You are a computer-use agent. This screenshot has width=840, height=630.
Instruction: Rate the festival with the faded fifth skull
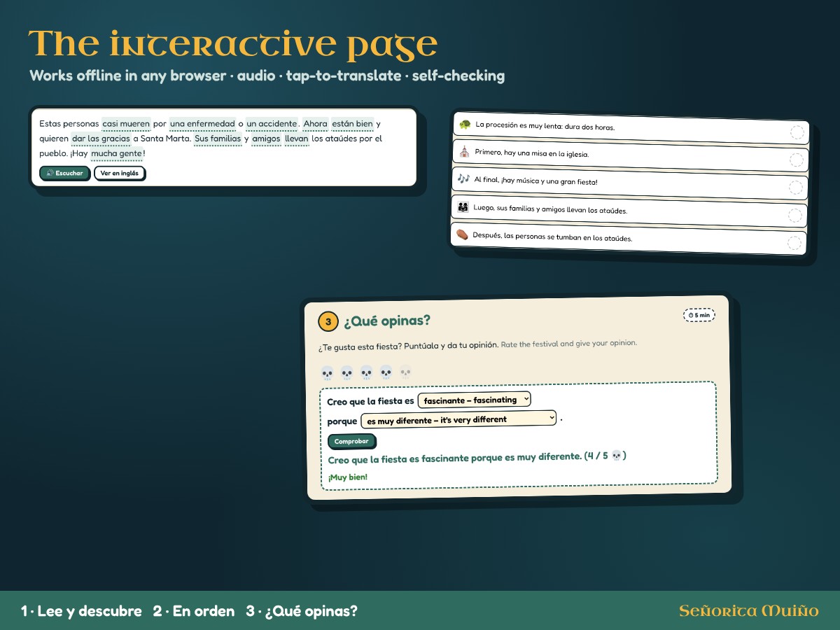point(405,372)
